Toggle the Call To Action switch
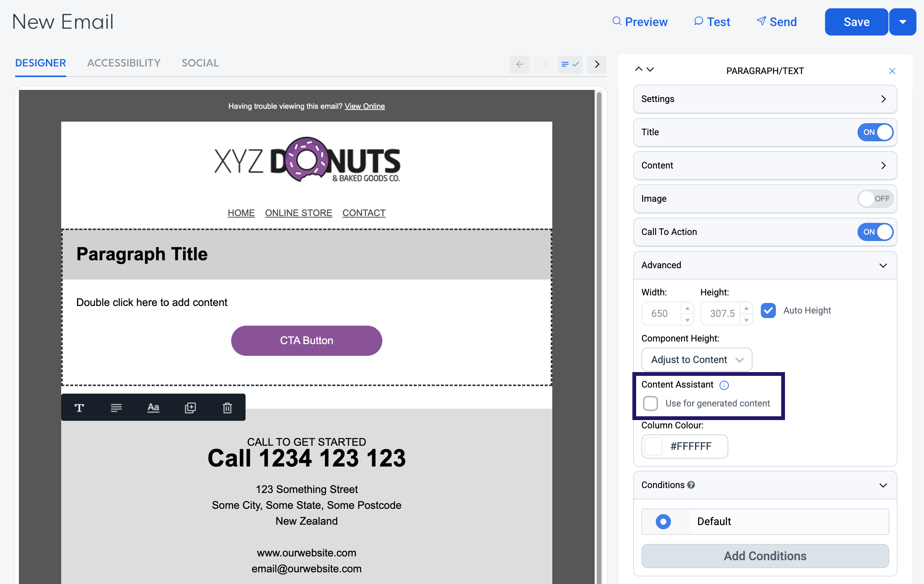This screenshot has height=584, width=924. pyautogui.click(x=875, y=232)
